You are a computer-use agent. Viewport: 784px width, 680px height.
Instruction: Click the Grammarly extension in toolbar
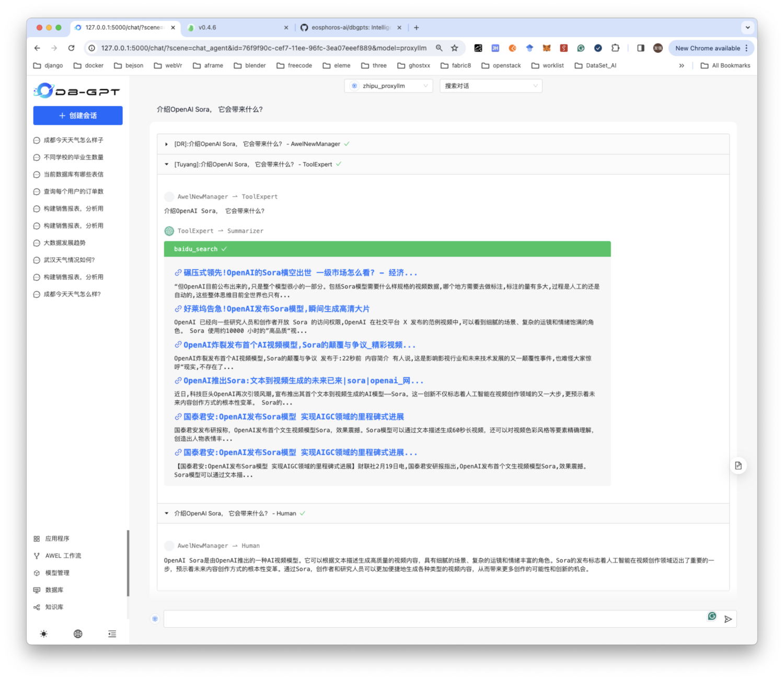(x=581, y=48)
